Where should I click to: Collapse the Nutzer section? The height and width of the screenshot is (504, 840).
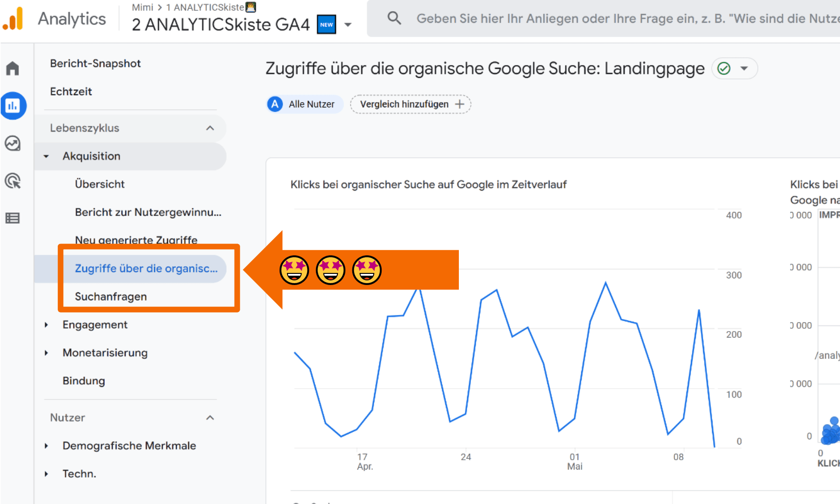tap(210, 418)
